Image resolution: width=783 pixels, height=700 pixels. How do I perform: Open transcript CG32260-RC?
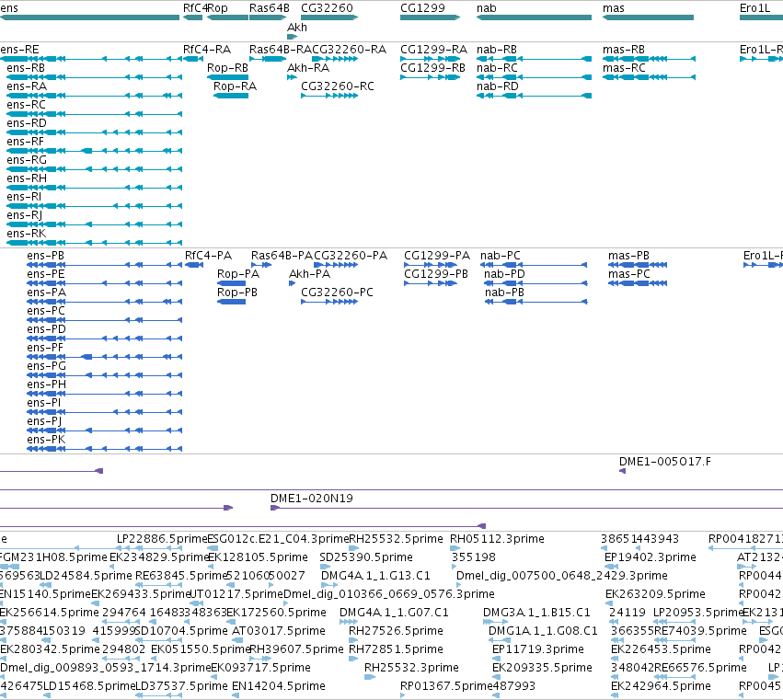pos(329,96)
